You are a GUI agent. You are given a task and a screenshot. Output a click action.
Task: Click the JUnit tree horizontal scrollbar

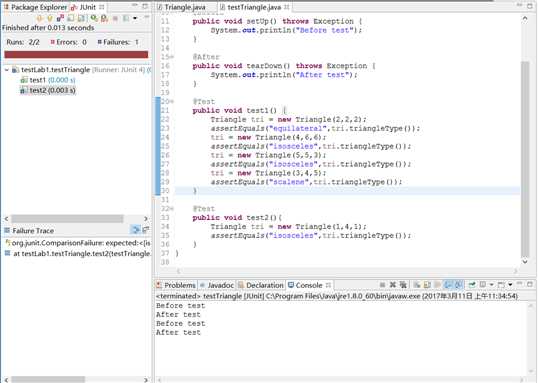pyautogui.click(x=67, y=219)
